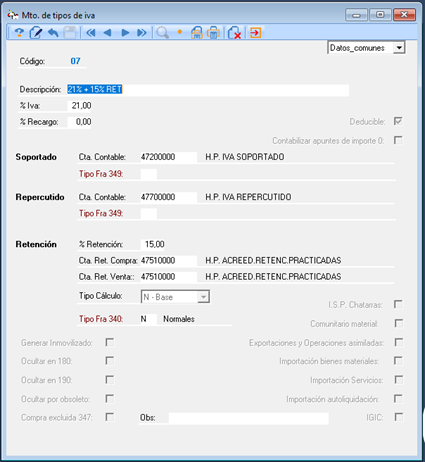
Task: Check the Comunitario material box
Action: 399,323
